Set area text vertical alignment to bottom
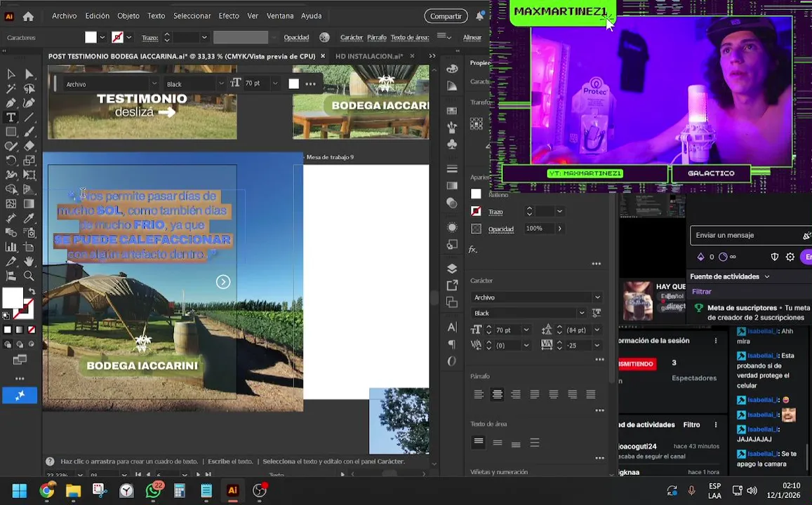Screen dimensions: 812x505 pos(516,443)
